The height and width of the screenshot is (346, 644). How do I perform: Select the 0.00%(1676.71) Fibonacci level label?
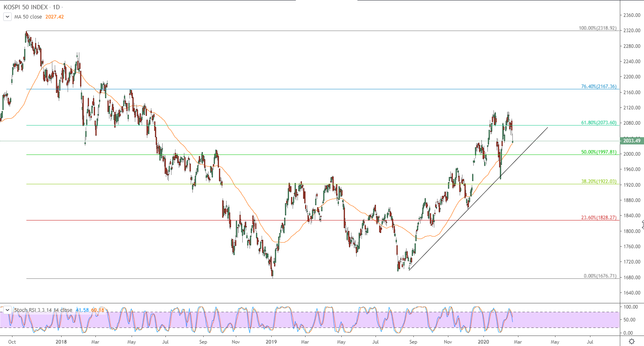click(x=600, y=276)
